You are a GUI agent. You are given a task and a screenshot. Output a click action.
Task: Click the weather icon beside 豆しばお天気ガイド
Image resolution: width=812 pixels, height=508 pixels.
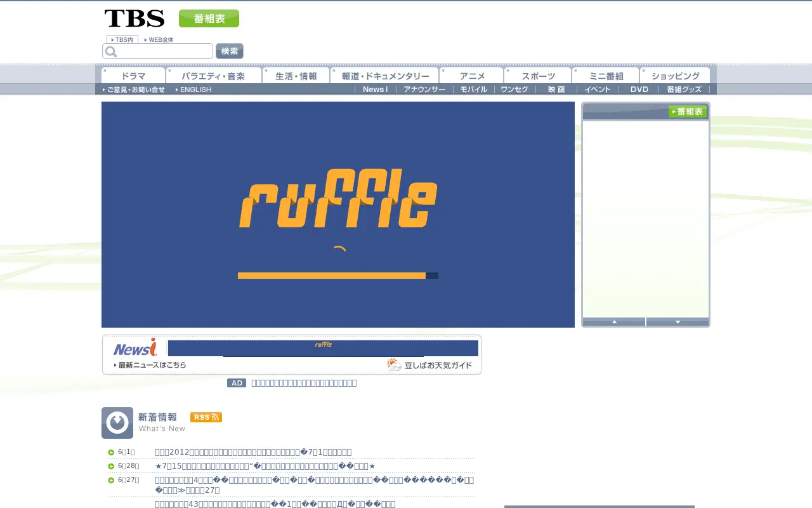395,364
